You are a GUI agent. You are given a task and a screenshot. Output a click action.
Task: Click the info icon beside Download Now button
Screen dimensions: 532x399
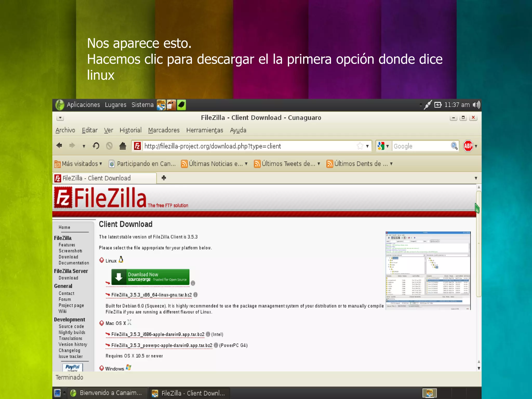pos(193,283)
